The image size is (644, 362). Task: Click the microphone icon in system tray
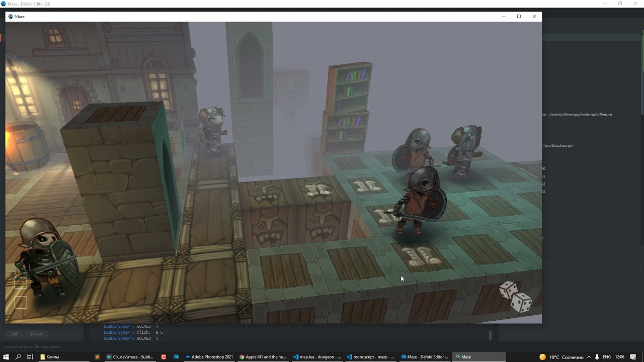pos(597,357)
